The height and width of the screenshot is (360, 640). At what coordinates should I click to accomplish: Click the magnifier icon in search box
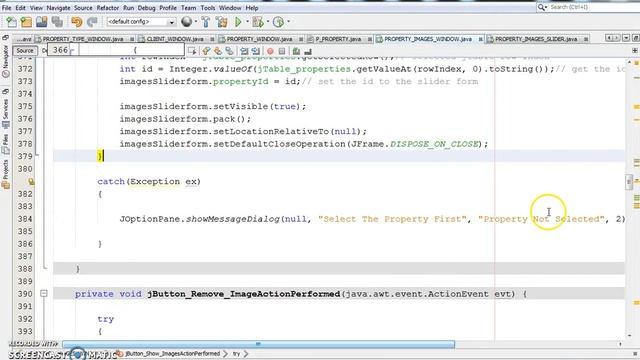[x=541, y=7]
